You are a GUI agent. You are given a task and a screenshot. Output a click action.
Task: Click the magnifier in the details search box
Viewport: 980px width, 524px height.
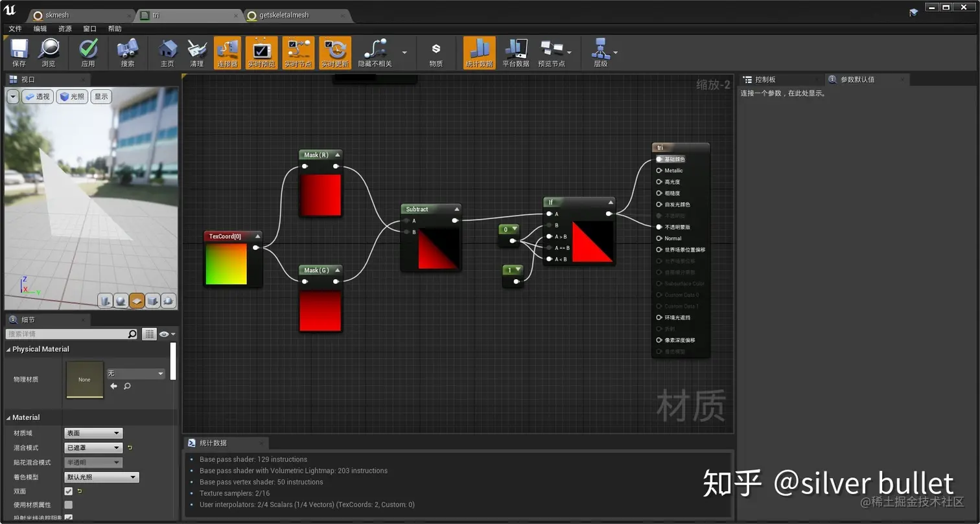click(132, 334)
